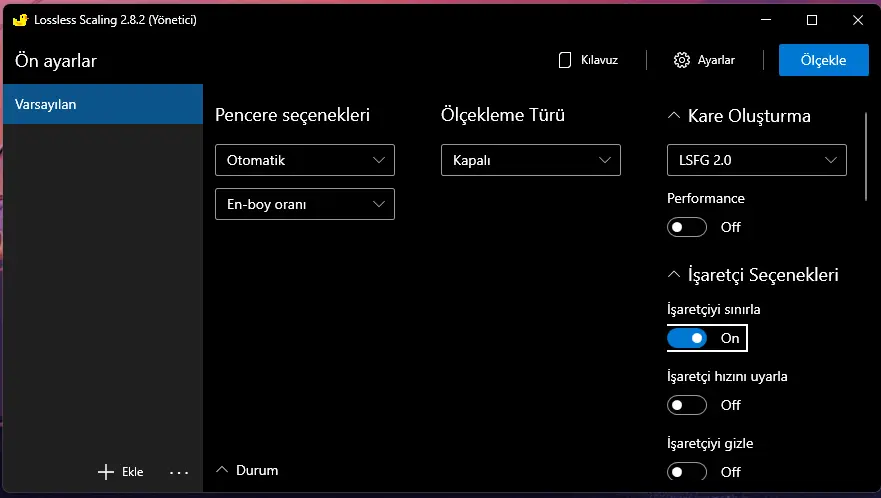Click the Ölçekleme Türü heading
The width and height of the screenshot is (881, 498).
click(503, 115)
